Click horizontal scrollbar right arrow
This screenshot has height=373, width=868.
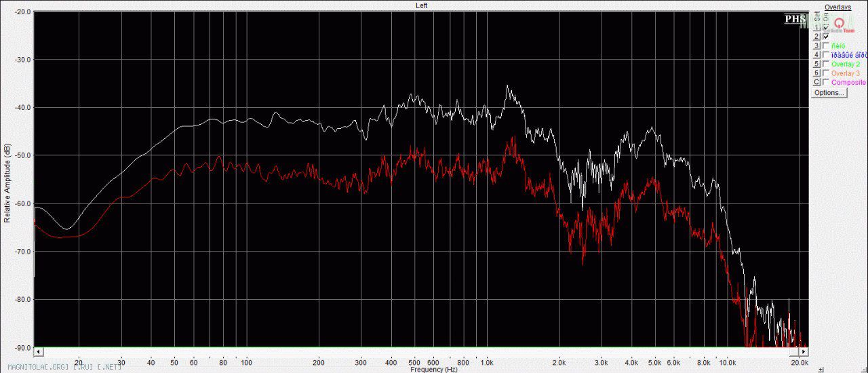804,352
